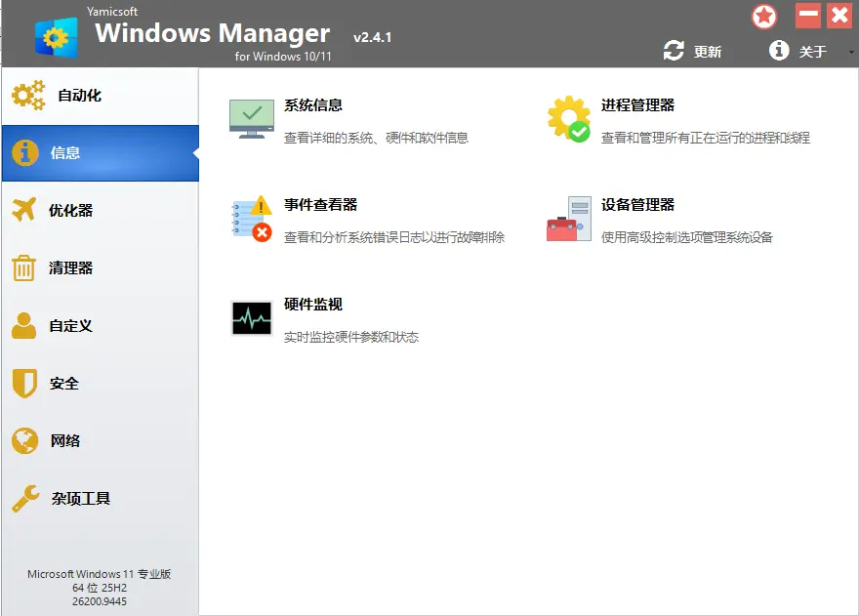Click the for Windows 10/11 subtitle
Viewport: 859px width, 616px height.
click(283, 56)
